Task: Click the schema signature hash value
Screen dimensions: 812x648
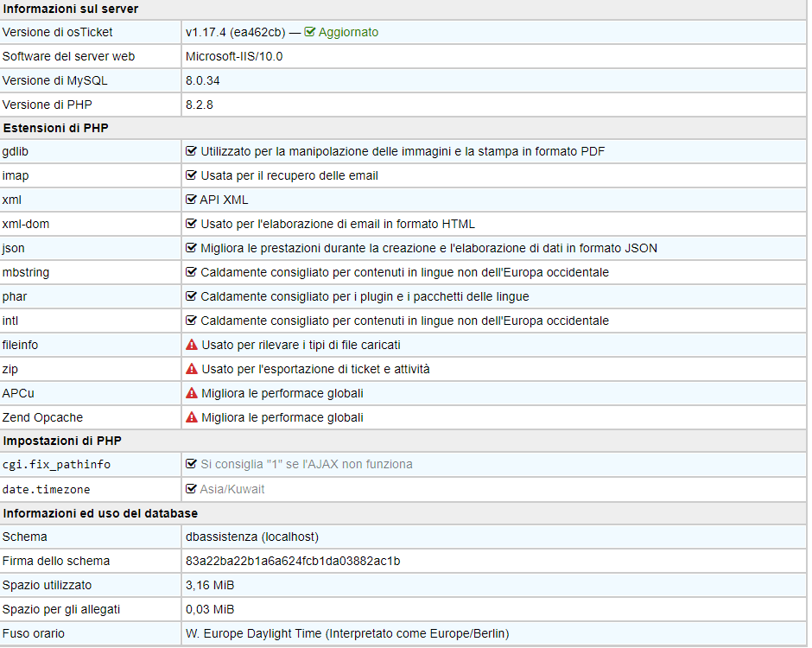Action: pos(293,561)
